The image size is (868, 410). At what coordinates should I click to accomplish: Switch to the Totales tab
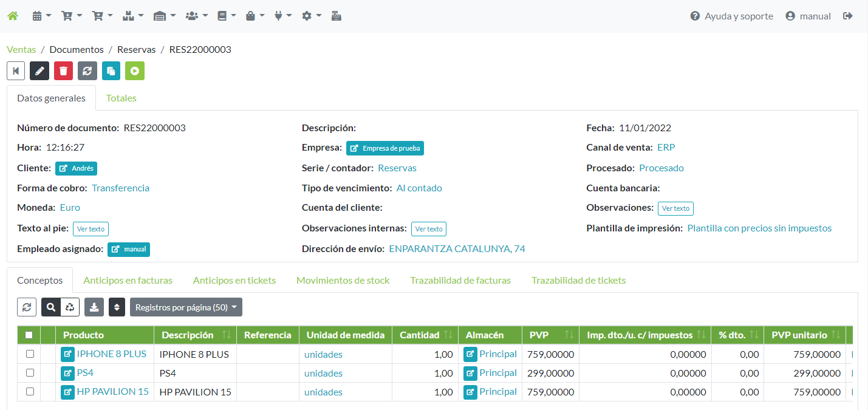(x=121, y=98)
